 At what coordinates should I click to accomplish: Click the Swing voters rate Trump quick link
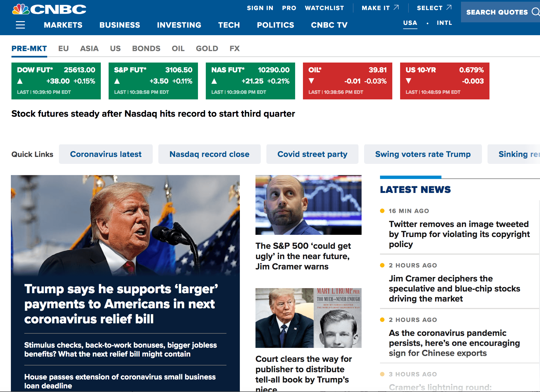[423, 154]
